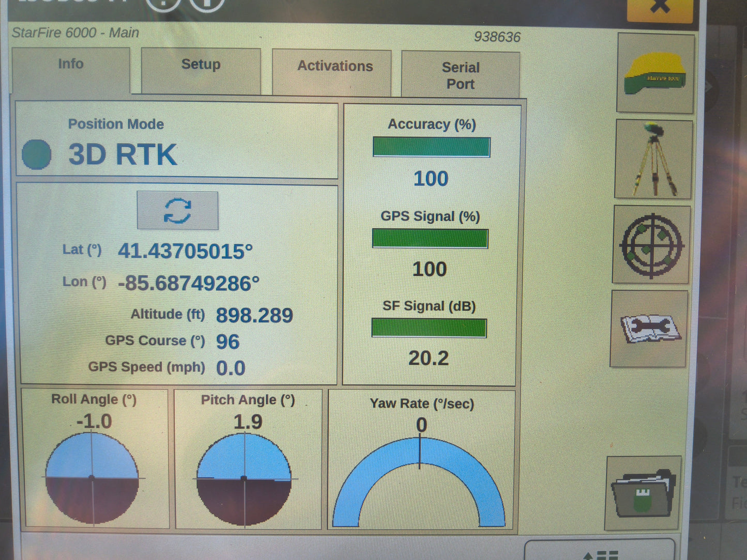Click the GPS Signal green bar

[430, 239]
